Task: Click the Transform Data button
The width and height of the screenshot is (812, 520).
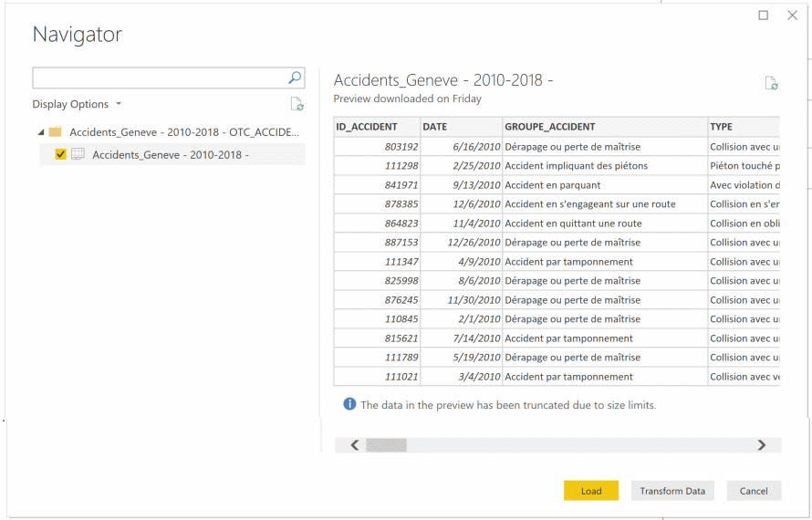Action: tap(672, 491)
